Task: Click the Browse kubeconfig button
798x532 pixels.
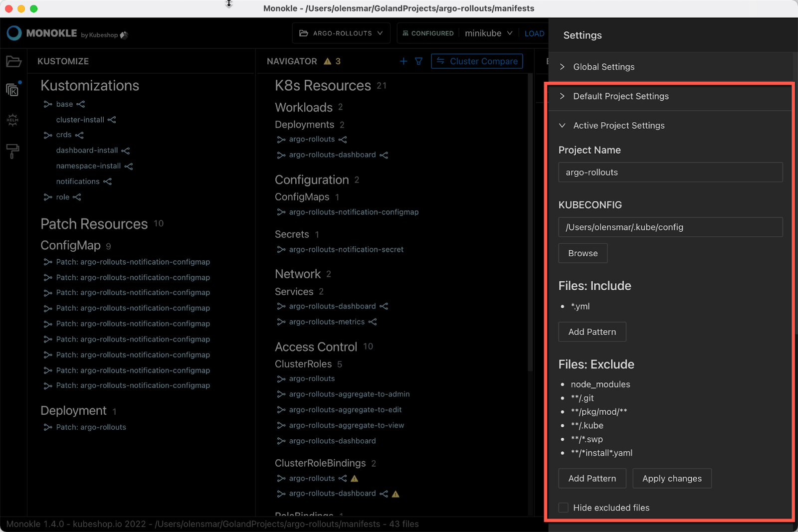Action: coord(583,253)
